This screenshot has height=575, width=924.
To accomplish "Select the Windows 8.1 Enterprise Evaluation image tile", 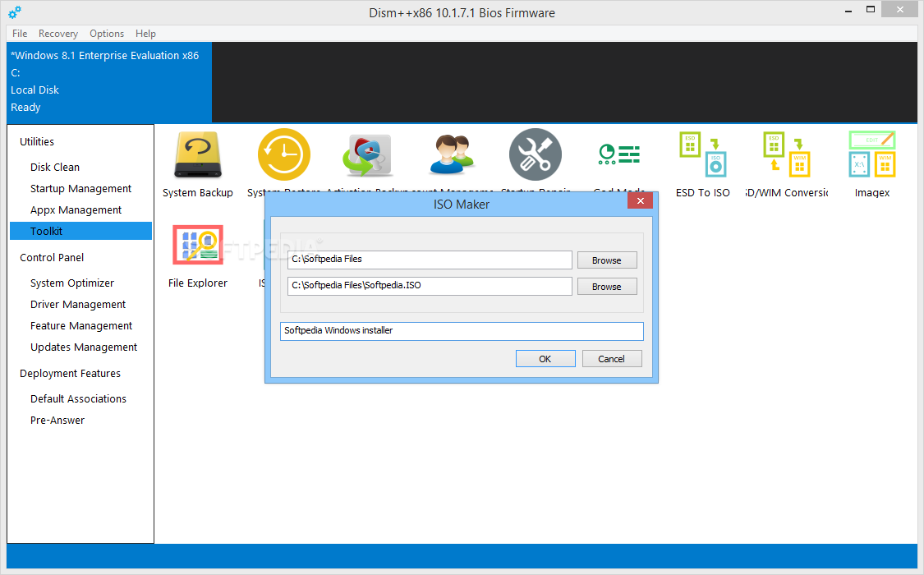I will [x=109, y=82].
